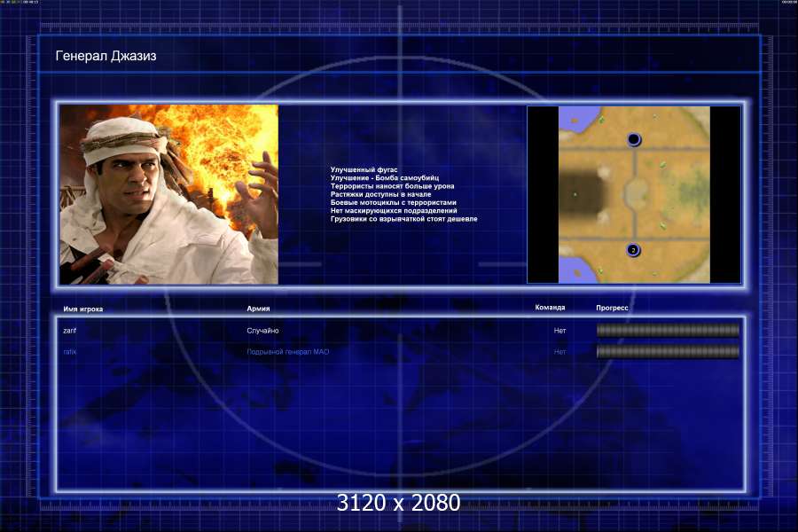Screen dimensions: 798x532
Task: Click the blue water in map's upper-left corner
Action: 572,115
